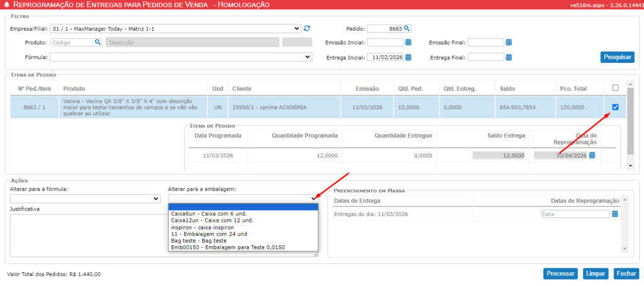Open the Entrega Final calendar icon
The height and width of the screenshot is (286, 644).
(x=509, y=57)
